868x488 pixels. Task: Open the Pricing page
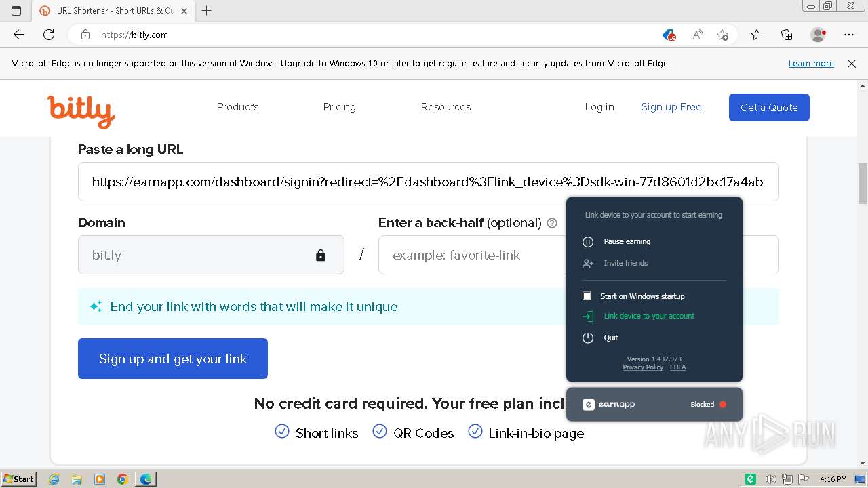(340, 107)
